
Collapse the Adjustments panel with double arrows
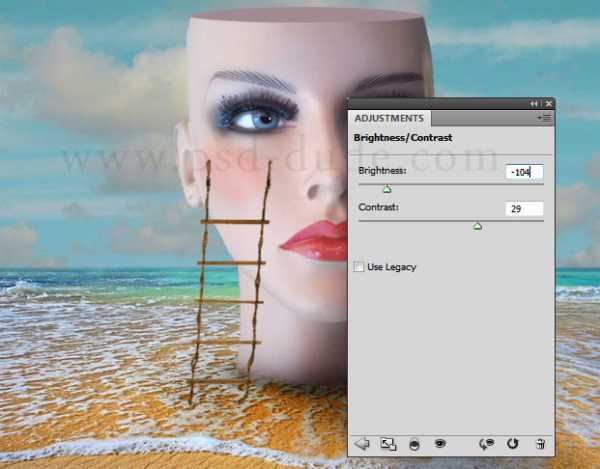pos(534,104)
